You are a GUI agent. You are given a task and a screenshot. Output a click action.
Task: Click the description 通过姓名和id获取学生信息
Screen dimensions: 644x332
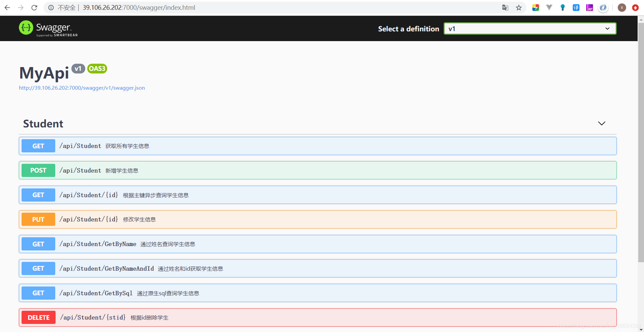click(190, 269)
